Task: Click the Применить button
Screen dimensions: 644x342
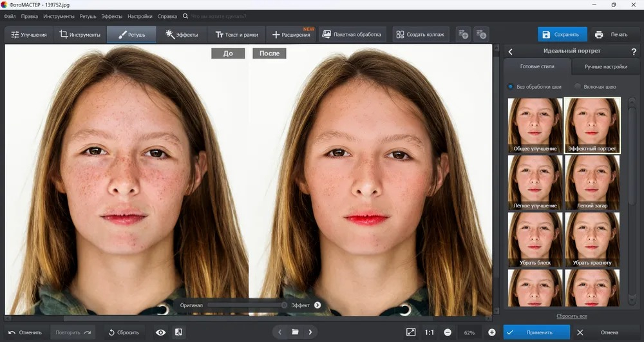Action: [536, 332]
